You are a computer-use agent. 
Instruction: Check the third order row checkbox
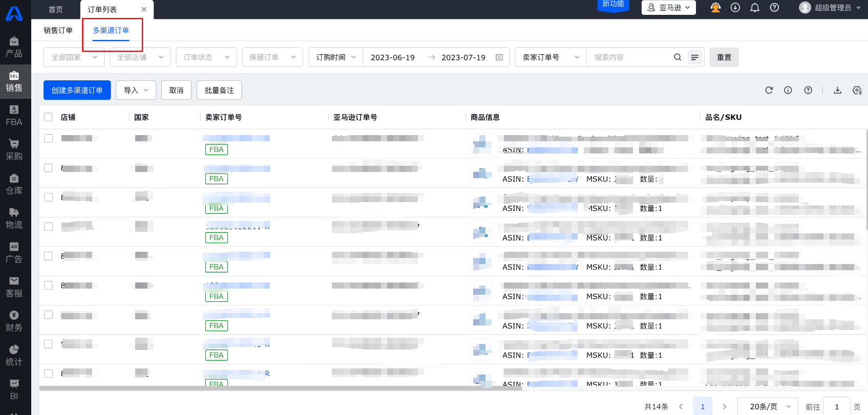(x=48, y=197)
